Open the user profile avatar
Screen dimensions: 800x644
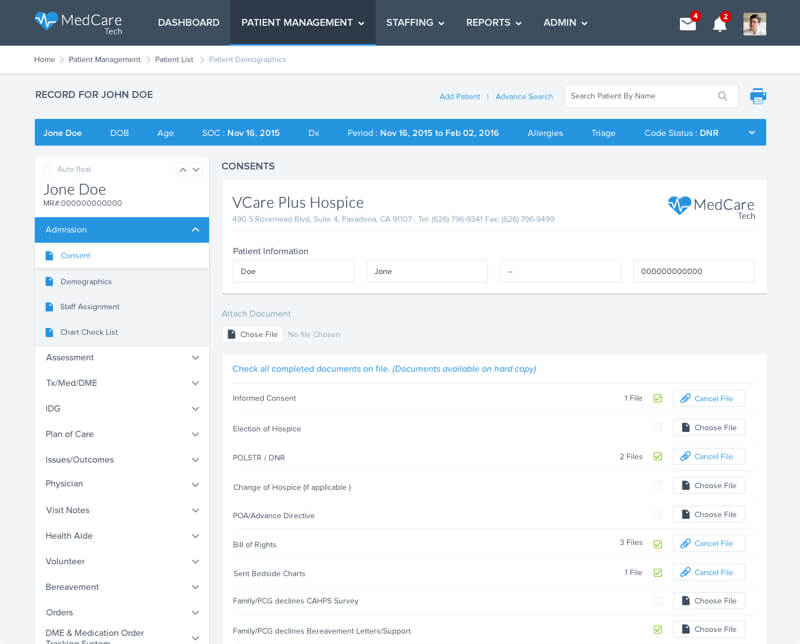754,24
